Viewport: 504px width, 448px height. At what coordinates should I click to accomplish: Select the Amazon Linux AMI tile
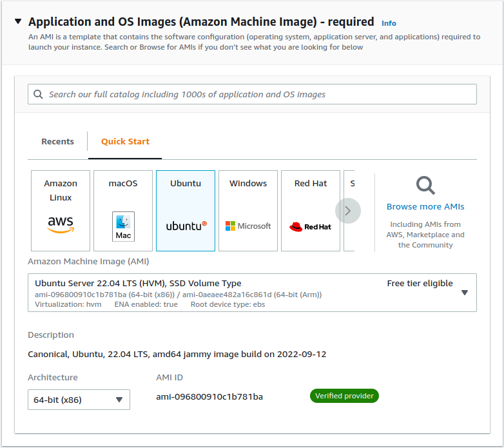click(61, 211)
